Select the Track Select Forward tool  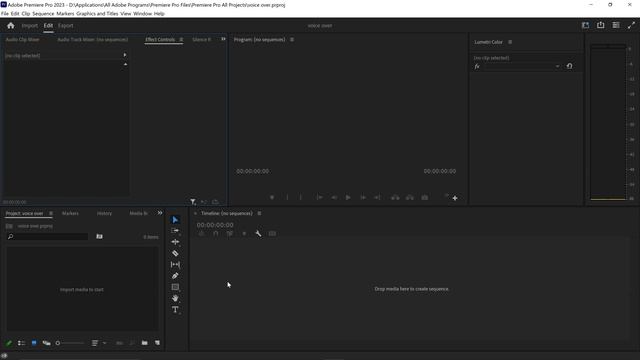pos(175,231)
